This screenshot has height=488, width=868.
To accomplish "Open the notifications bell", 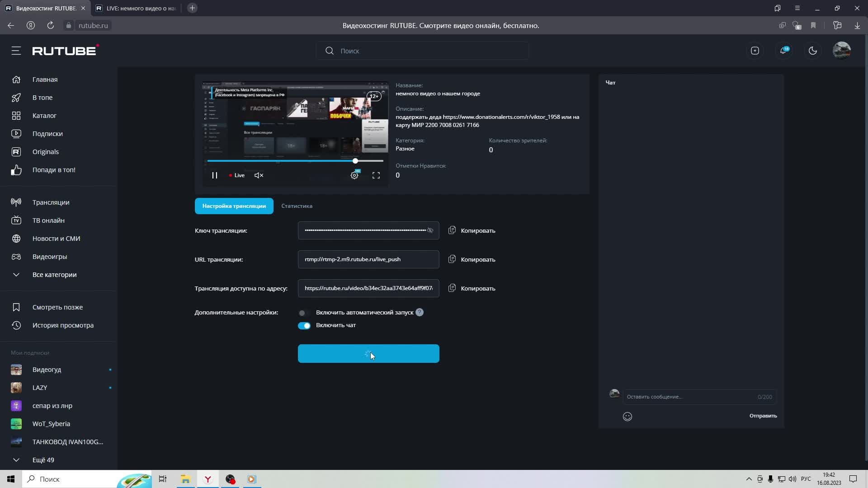I will coord(783,51).
